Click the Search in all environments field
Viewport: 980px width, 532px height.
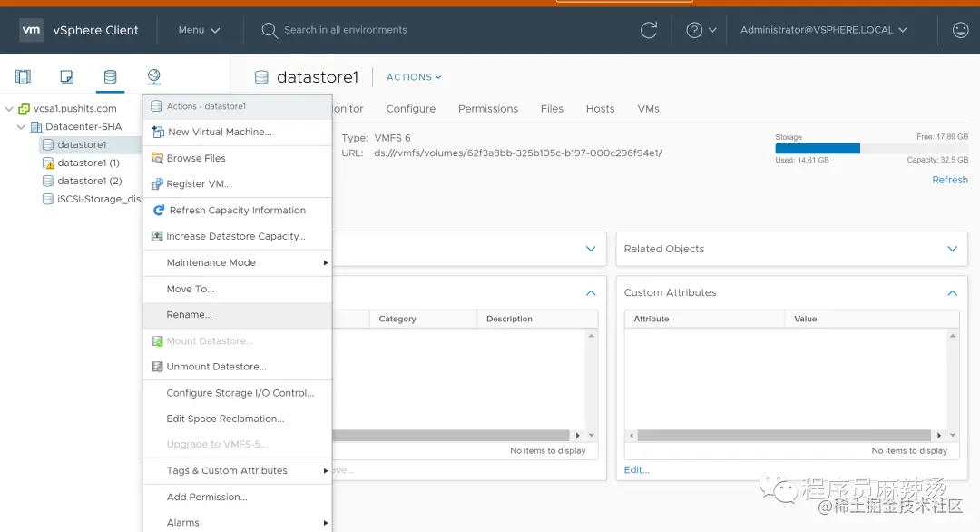click(345, 30)
